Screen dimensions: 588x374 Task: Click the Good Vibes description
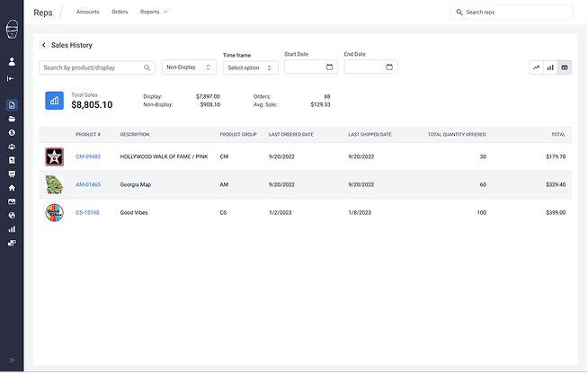pos(134,213)
